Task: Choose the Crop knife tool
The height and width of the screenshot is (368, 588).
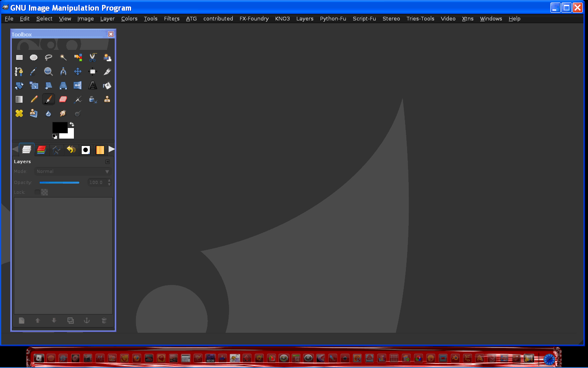Action: click(107, 72)
